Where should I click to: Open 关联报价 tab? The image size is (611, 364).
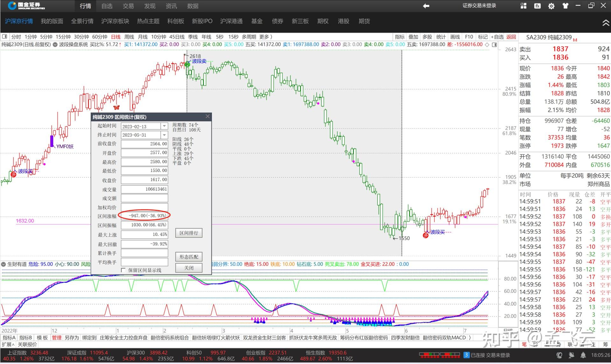[x=27, y=345]
